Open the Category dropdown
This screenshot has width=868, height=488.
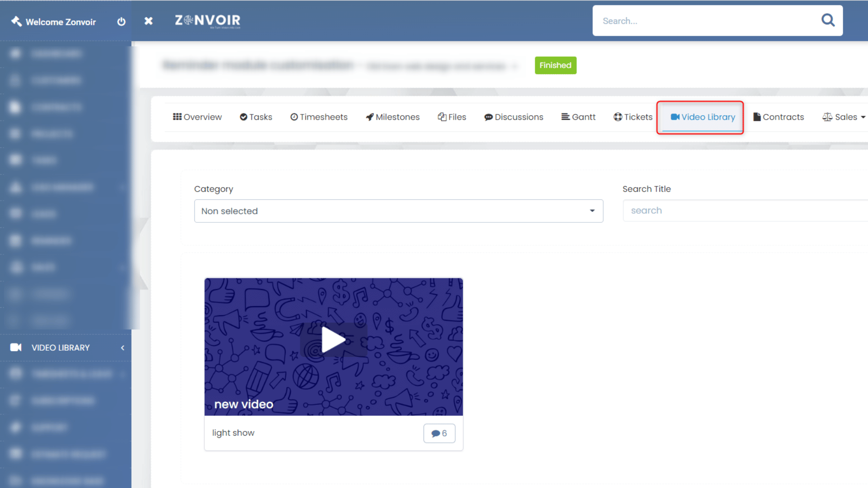coord(398,211)
